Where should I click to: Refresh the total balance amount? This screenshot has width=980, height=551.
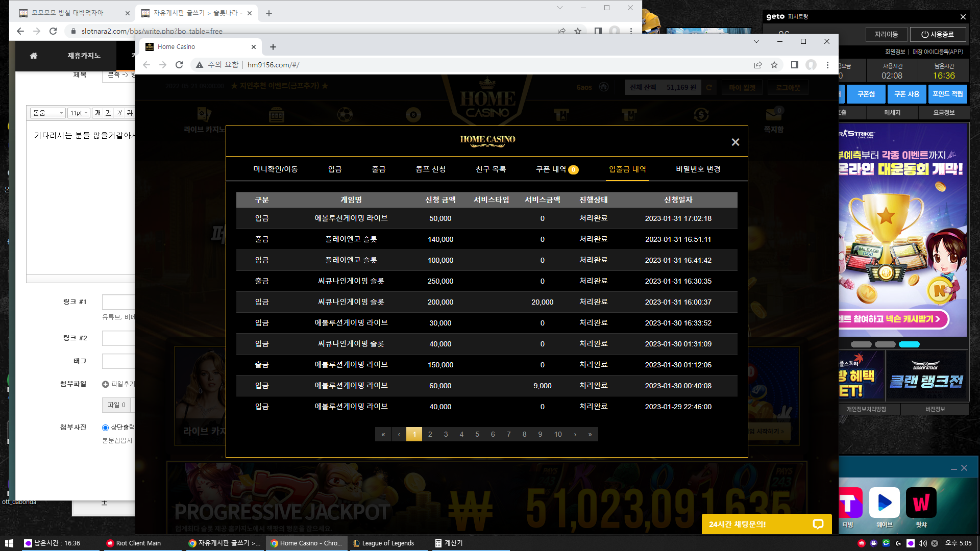click(709, 87)
